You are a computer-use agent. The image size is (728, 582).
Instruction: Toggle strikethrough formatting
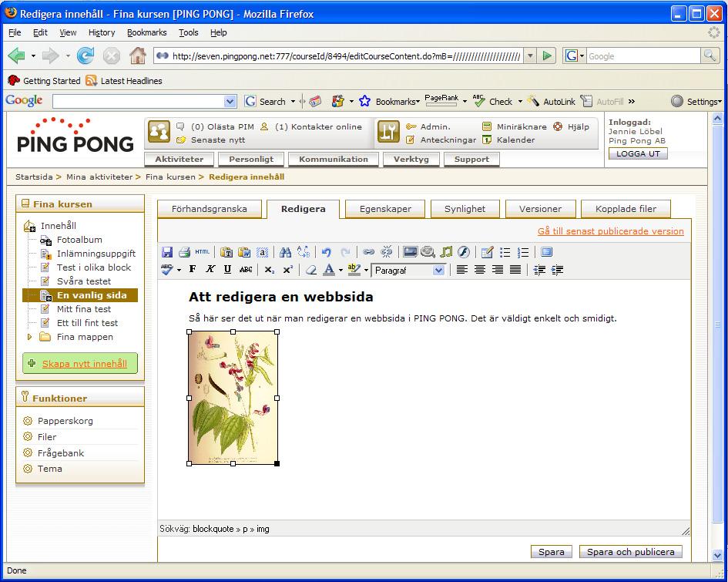(x=246, y=269)
